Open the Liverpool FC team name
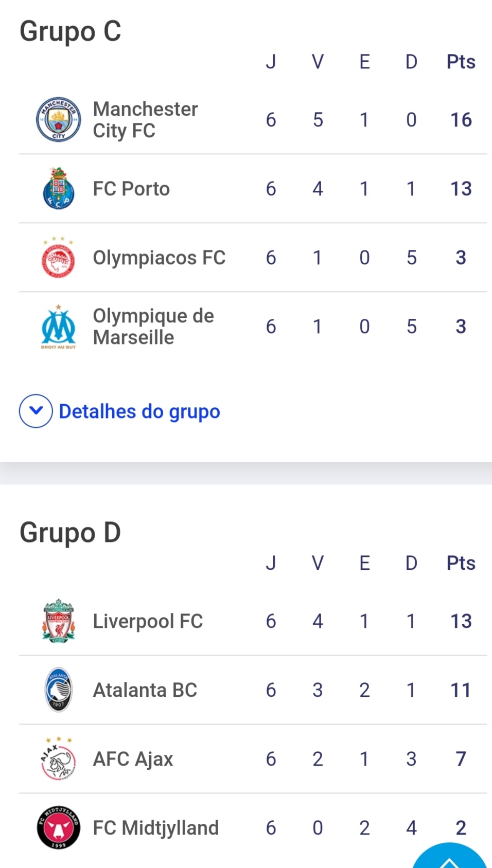The height and width of the screenshot is (868, 492). point(148,621)
